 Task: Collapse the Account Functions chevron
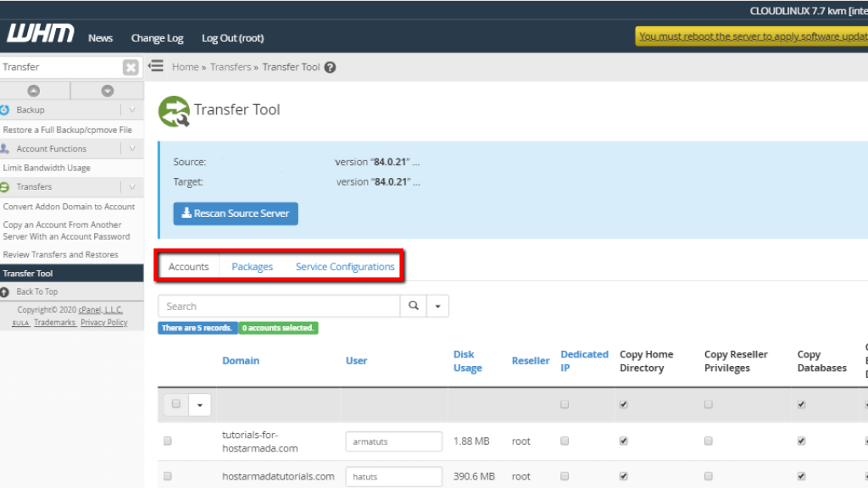coord(132,148)
